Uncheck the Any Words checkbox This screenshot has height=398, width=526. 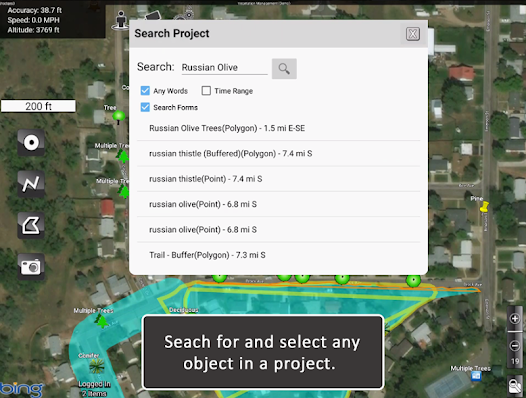[x=145, y=91]
